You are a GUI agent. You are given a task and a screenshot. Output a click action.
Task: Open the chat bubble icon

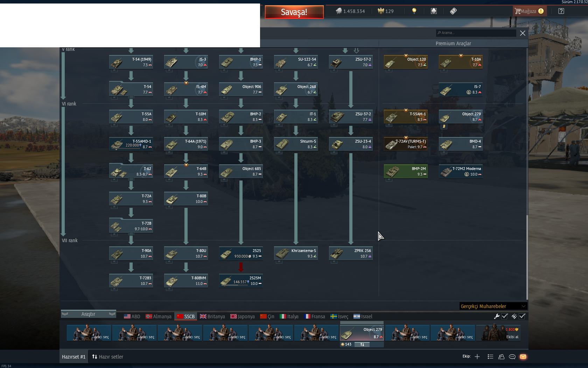pyautogui.click(x=512, y=356)
